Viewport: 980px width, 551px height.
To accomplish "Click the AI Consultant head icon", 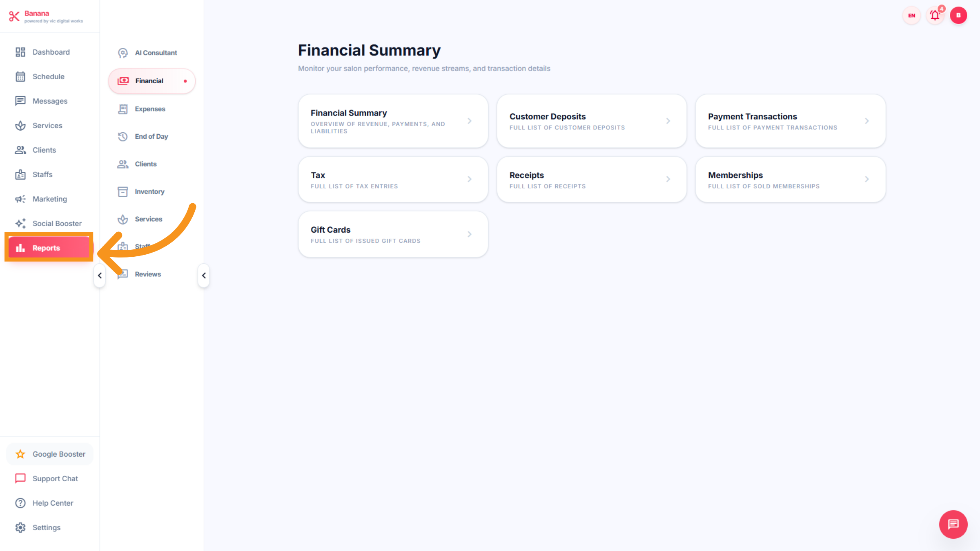I will click(x=123, y=53).
